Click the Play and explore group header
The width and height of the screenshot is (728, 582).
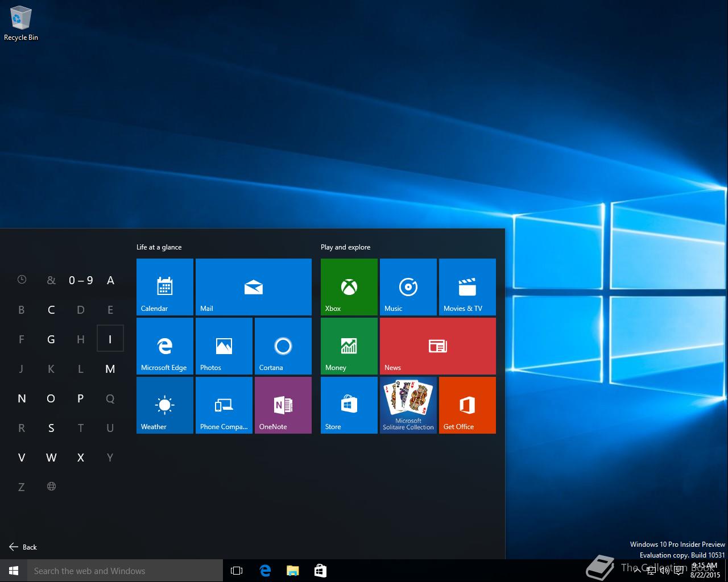click(x=345, y=247)
